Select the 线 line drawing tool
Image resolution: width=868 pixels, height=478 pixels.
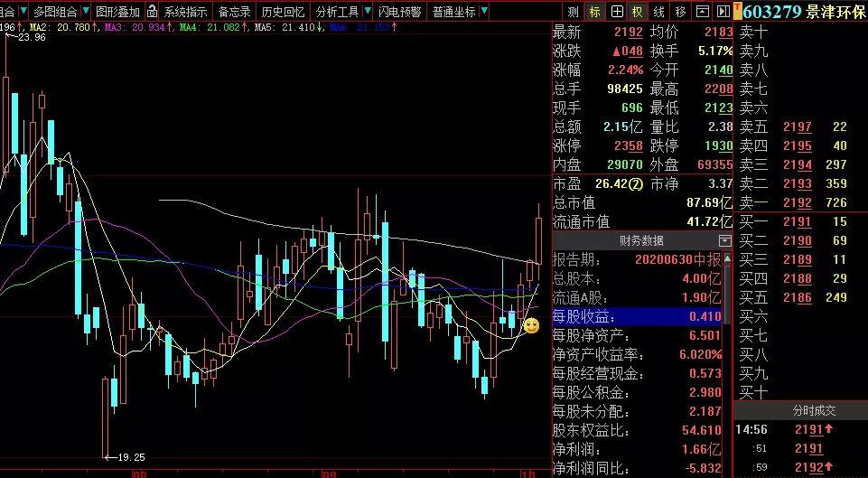(x=658, y=12)
